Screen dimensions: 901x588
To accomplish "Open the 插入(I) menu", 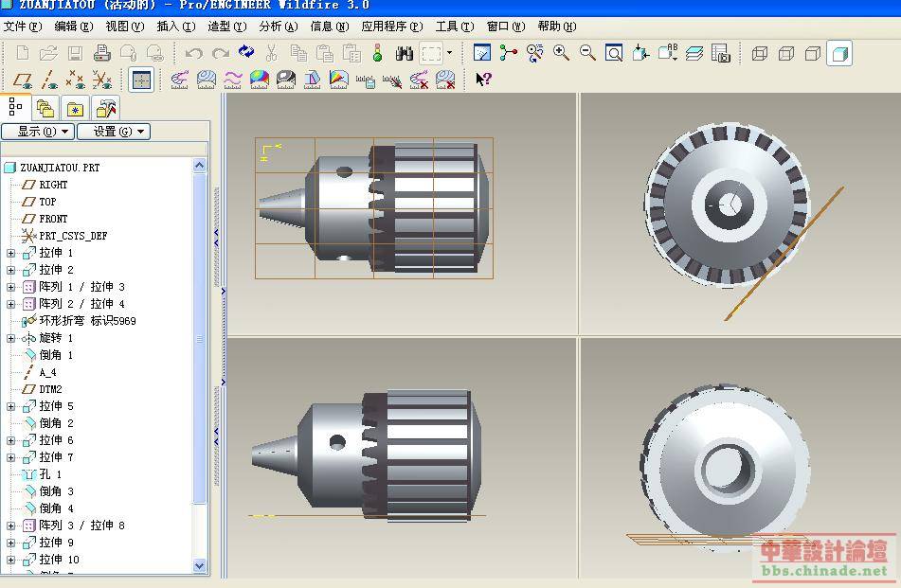I will [175, 27].
